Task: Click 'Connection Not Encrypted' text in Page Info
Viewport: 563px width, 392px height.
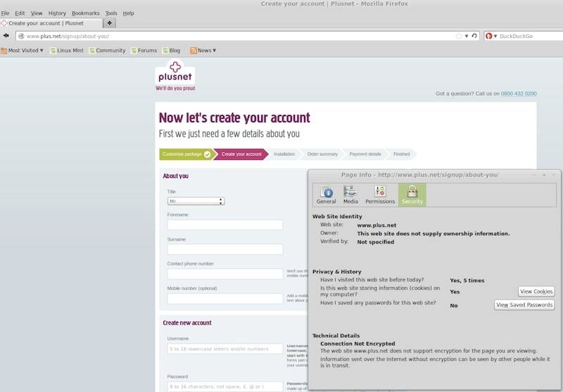Action: coord(358,343)
